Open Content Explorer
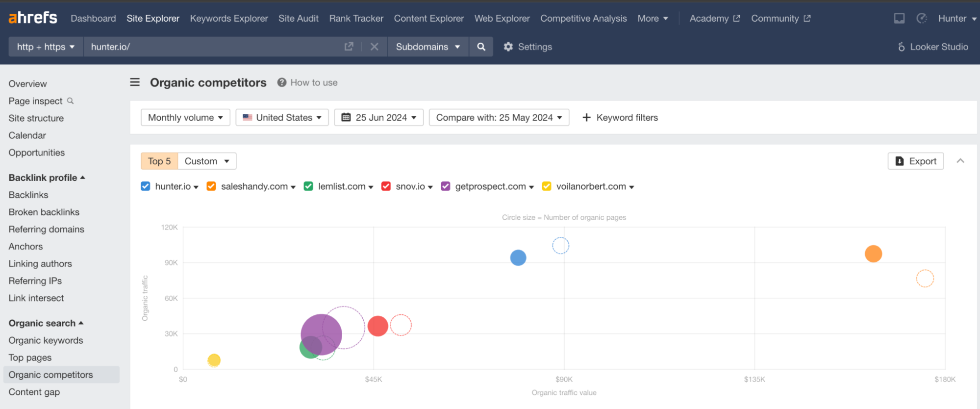 (429, 18)
